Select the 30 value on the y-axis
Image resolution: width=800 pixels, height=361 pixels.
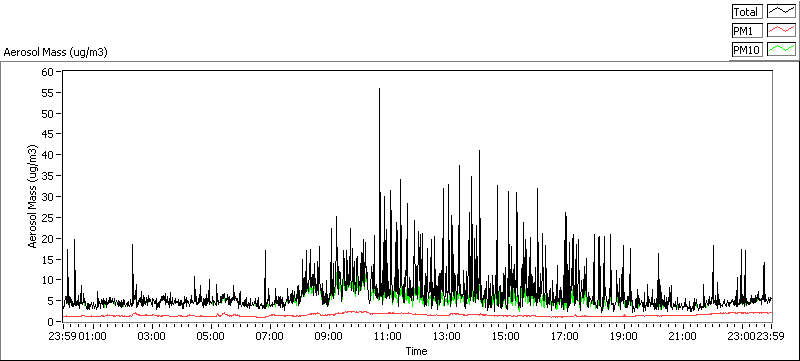point(48,197)
